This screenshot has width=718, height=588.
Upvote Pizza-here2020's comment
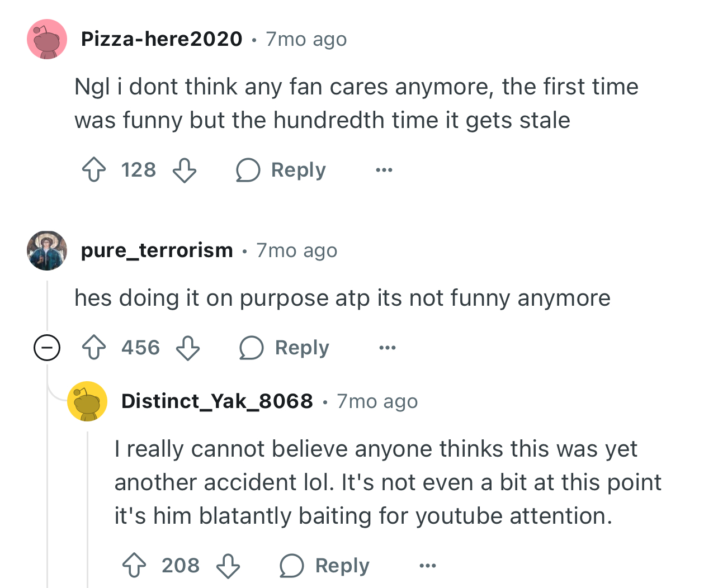94,170
